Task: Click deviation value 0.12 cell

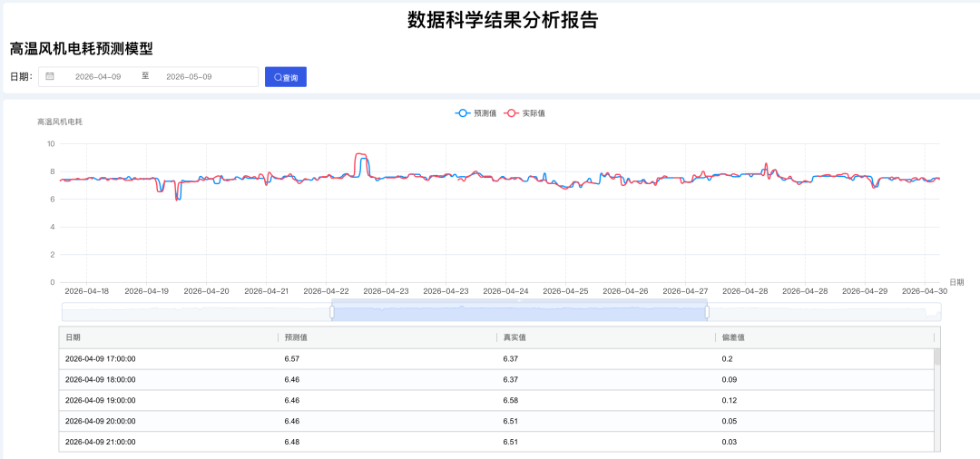Action: (x=730, y=400)
